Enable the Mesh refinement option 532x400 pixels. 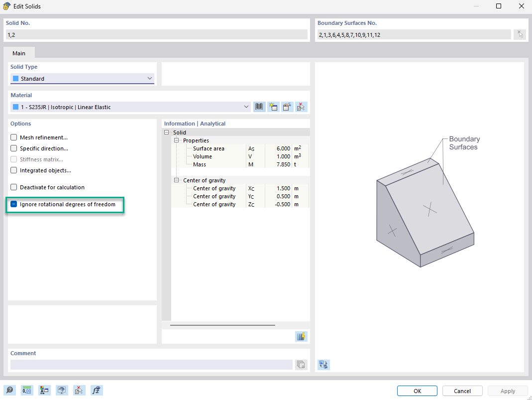[x=13, y=137]
